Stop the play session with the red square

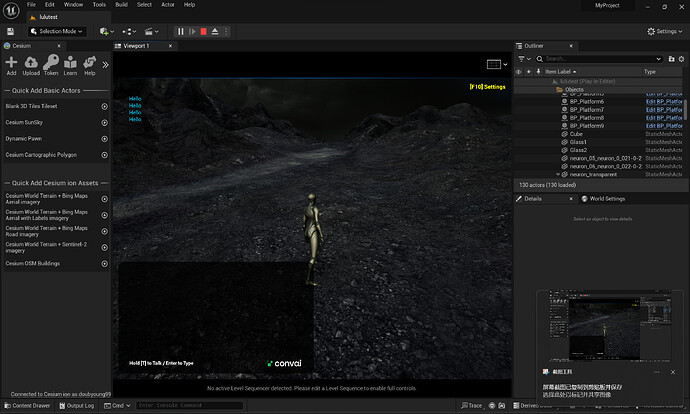[x=203, y=31]
